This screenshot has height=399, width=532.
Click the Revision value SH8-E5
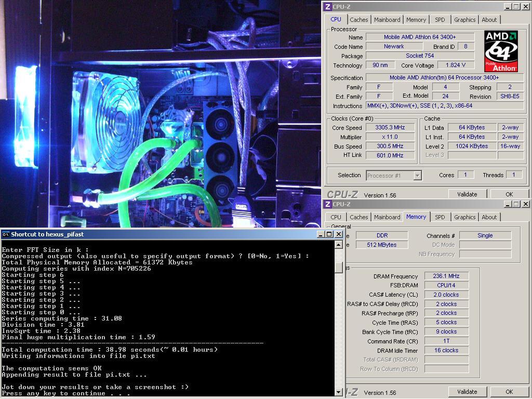click(x=510, y=96)
